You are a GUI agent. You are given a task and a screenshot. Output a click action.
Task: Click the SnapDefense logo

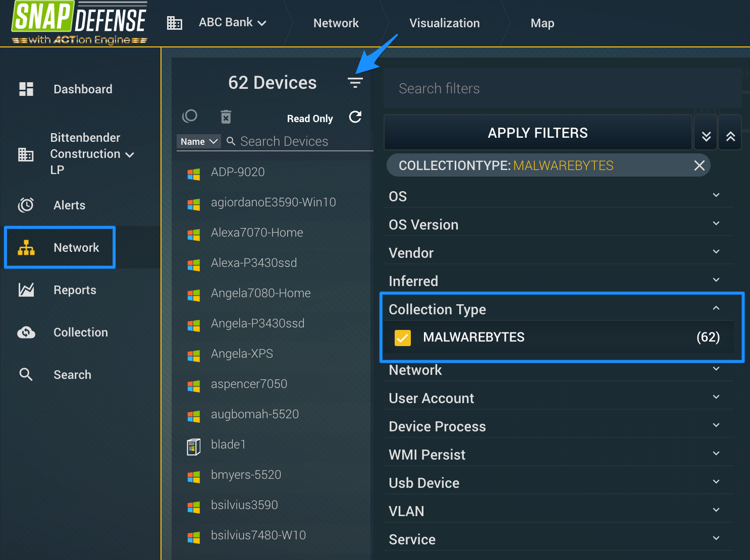pyautogui.click(x=79, y=23)
